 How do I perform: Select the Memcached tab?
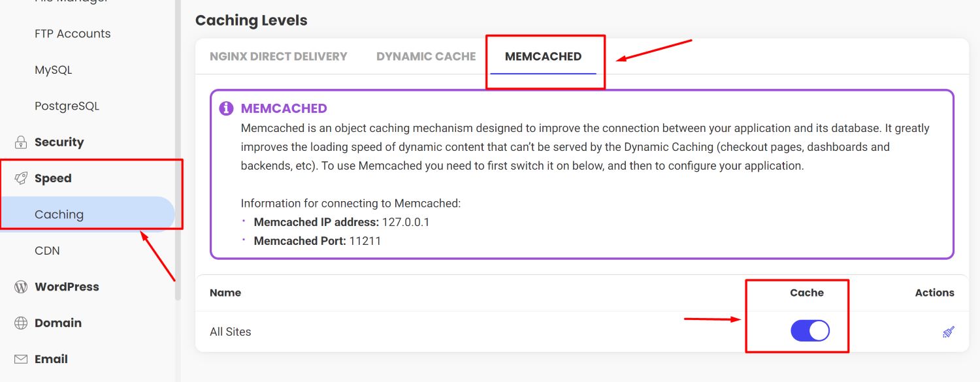pyautogui.click(x=543, y=56)
